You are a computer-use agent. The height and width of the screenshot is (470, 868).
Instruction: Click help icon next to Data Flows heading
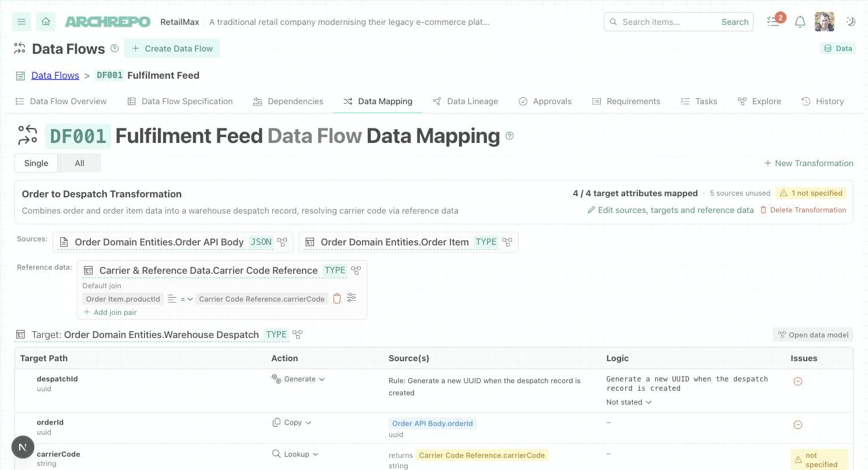tap(114, 49)
